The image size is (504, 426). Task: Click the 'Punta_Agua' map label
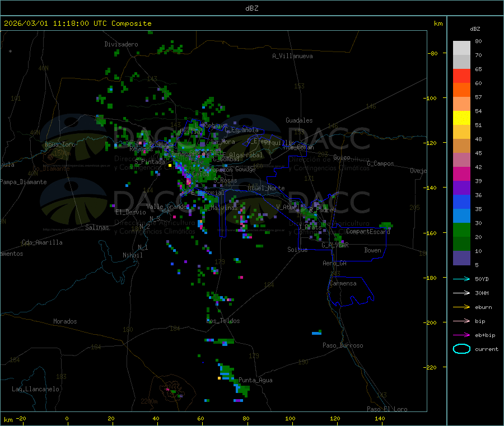click(x=255, y=380)
